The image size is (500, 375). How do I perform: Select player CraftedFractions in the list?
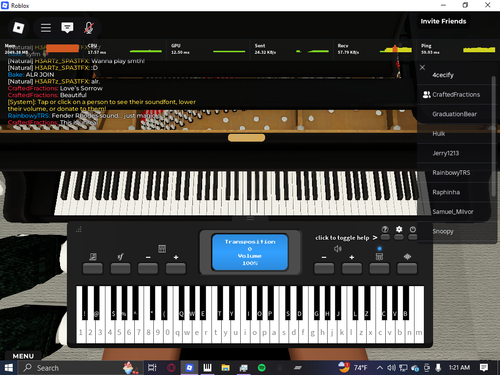click(x=456, y=95)
